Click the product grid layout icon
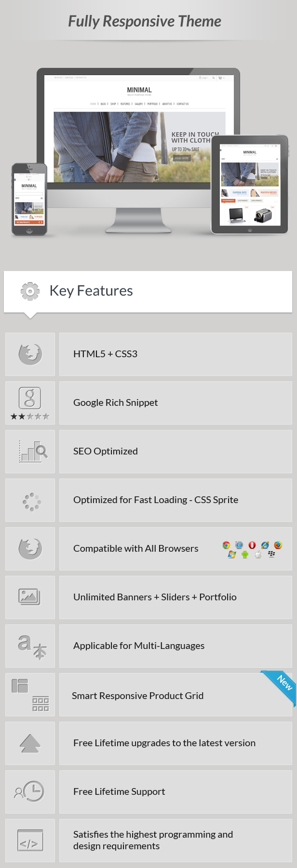The height and width of the screenshot is (868, 297). 30,695
